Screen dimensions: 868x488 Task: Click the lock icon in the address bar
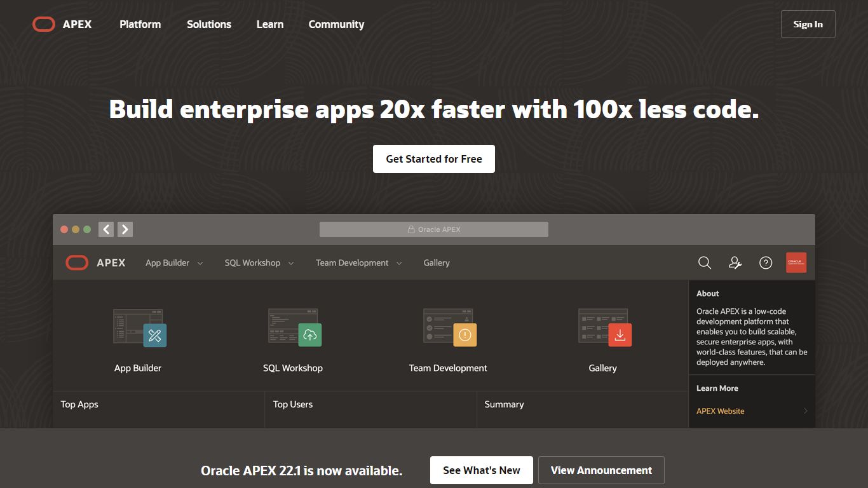coord(411,229)
